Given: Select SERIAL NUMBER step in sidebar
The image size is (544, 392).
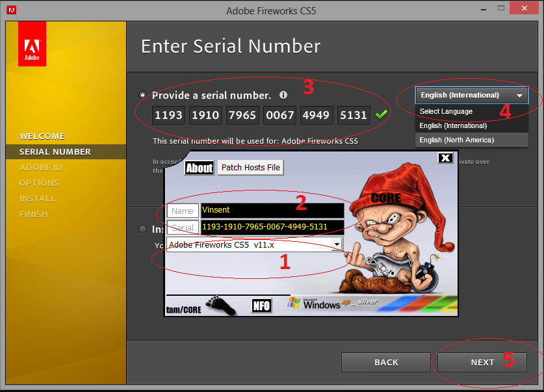Looking at the screenshot, I should click(x=55, y=152).
